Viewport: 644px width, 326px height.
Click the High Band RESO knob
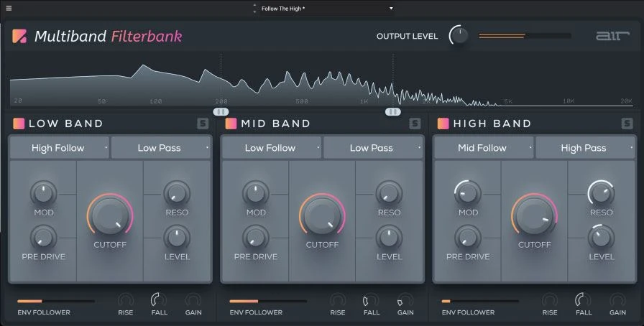[601, 193]
